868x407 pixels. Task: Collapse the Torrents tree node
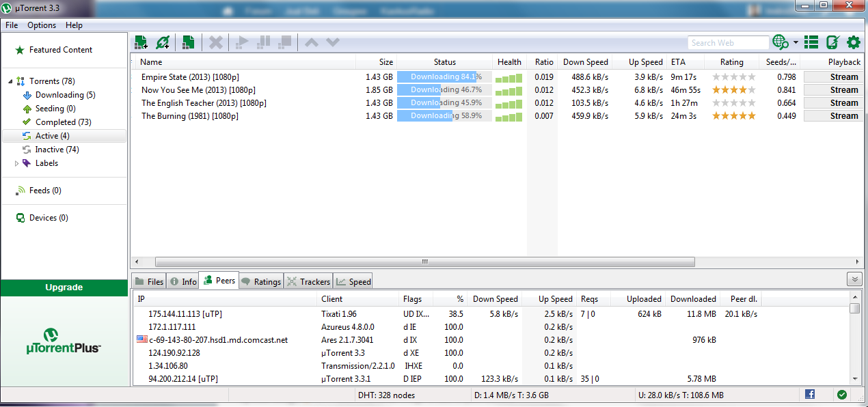[x=10, y=82]
